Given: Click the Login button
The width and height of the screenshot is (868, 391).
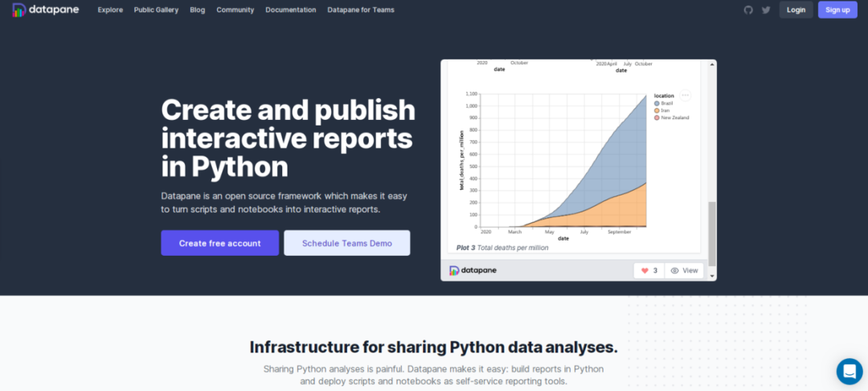Looking at the screenshot, I should coord(796,10).
